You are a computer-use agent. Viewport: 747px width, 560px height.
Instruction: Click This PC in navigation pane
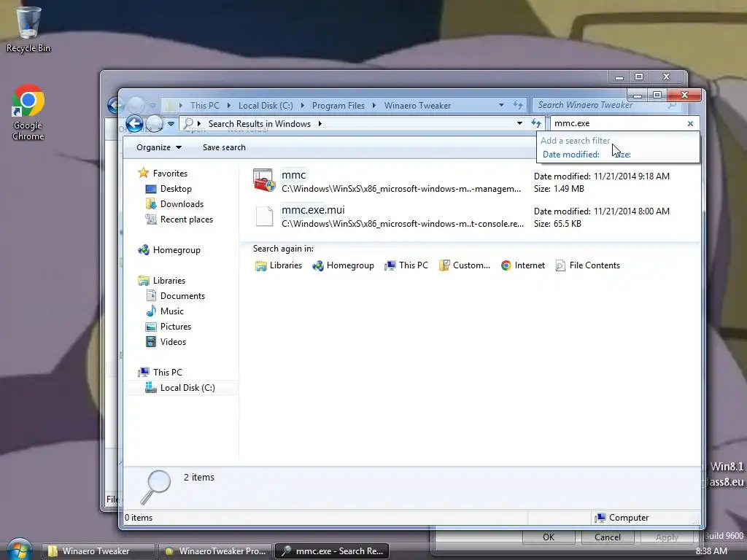(167, 373)
